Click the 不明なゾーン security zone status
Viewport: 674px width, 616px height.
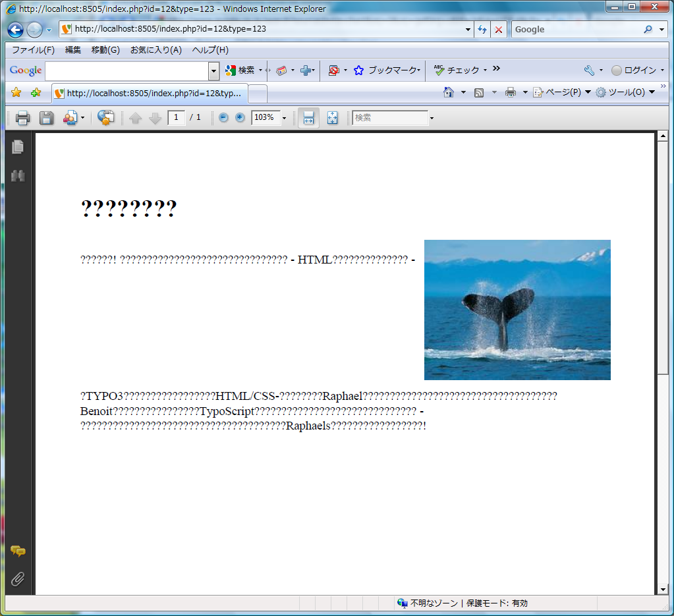tap(463, 603)
